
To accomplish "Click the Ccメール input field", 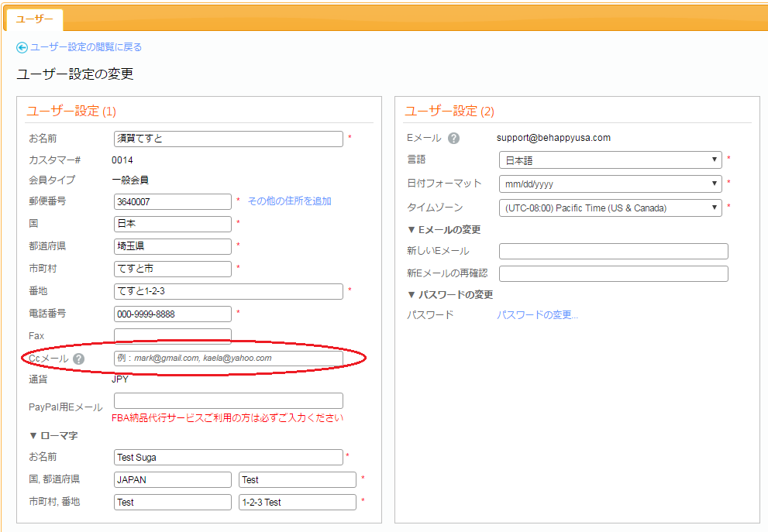I will pos(228,358).
